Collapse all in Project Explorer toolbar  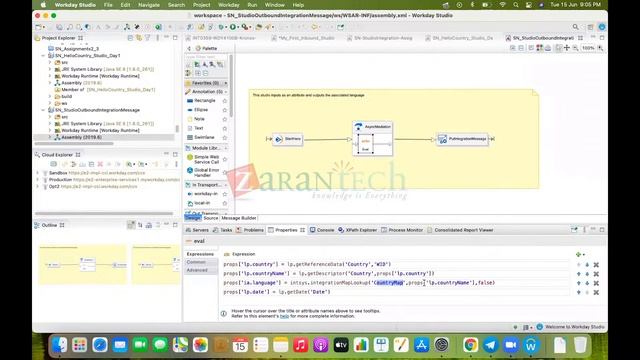(x=130, y=38)
